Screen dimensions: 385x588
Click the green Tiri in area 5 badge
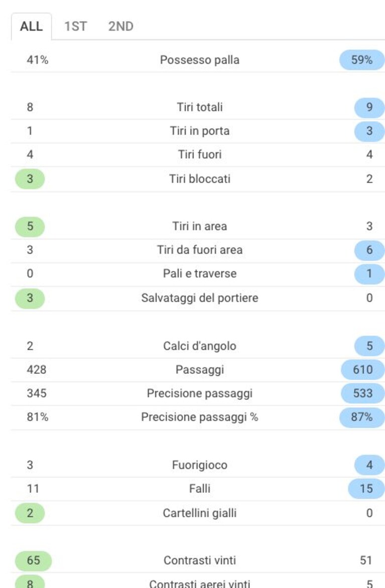pos(30,227)
